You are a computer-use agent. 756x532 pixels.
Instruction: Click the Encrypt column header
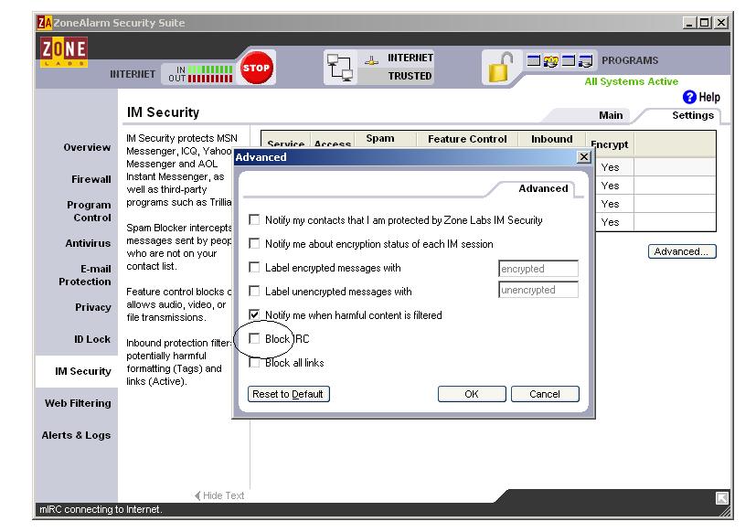pyautogui.click(x=610, y=144)
